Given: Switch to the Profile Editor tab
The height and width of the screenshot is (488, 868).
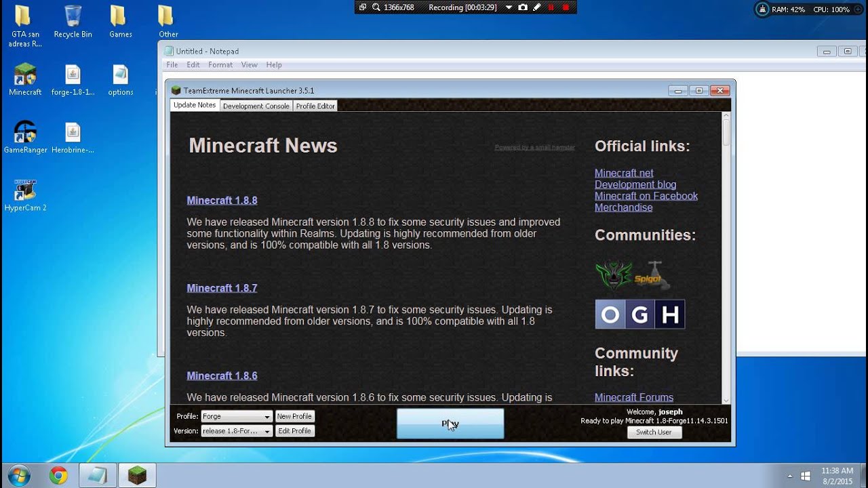Looking at the screenshot, I should coord(315,106).
